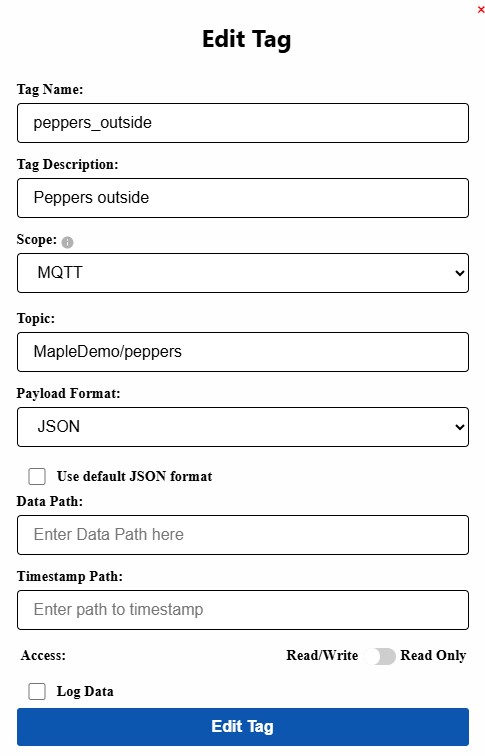The image size is (485, 756).
Task: Click the blue Edit Tag button
Action: coord(243,727)
